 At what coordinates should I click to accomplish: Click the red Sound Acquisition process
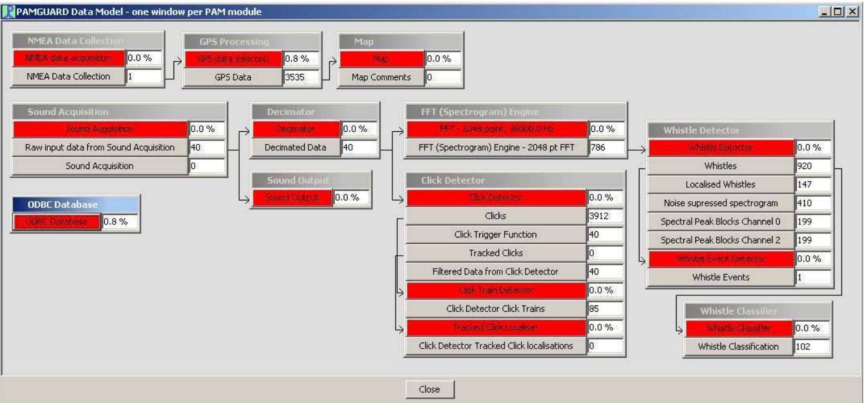(x=100, y=129)
